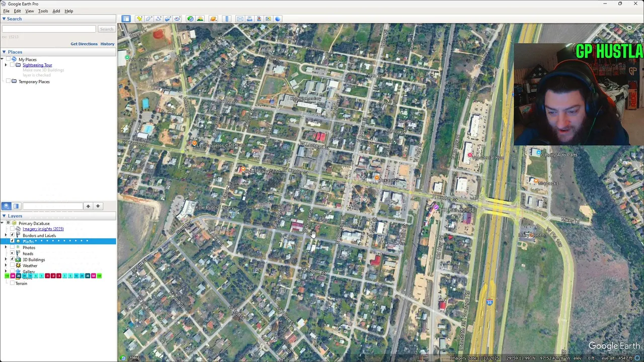Click the Interstate 35 highway shield
The height and width of the screenshot is (362, 644).
point(489,302)
